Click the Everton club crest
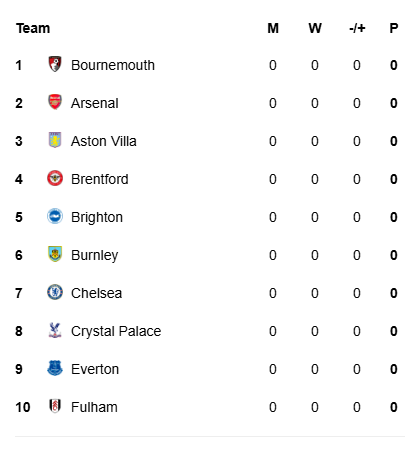This screenshot has width=420, height=450. [x=55, y=368]
